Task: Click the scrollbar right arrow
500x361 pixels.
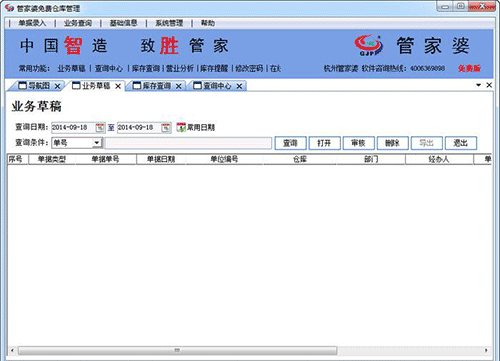Action: pyautogui.click(x=486, y=350)
